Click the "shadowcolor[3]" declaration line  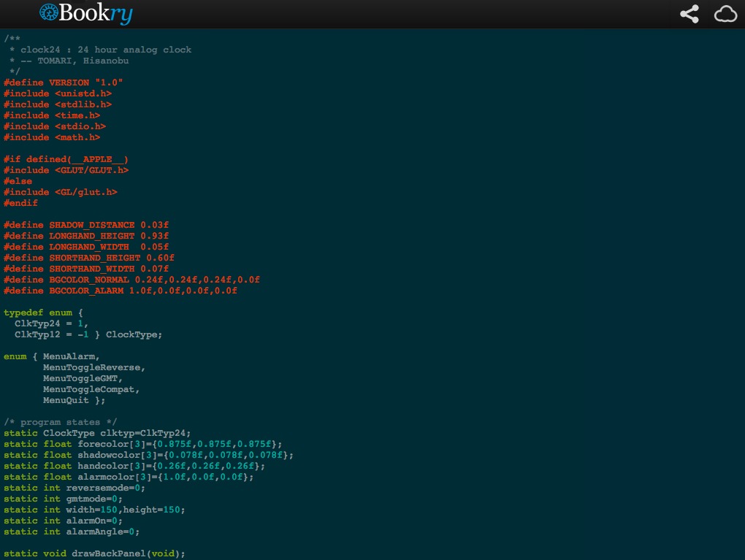click(x=149, y=455)
